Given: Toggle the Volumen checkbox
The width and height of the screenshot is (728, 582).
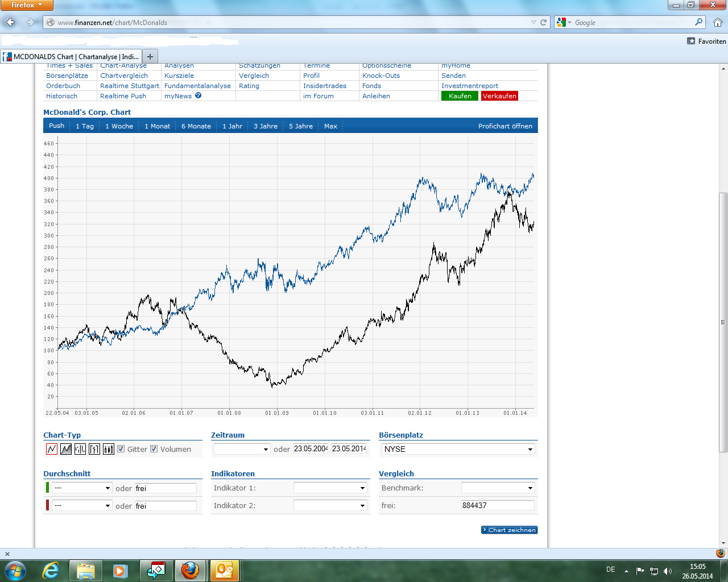Looking at the screenshot, I should (154, 449).
